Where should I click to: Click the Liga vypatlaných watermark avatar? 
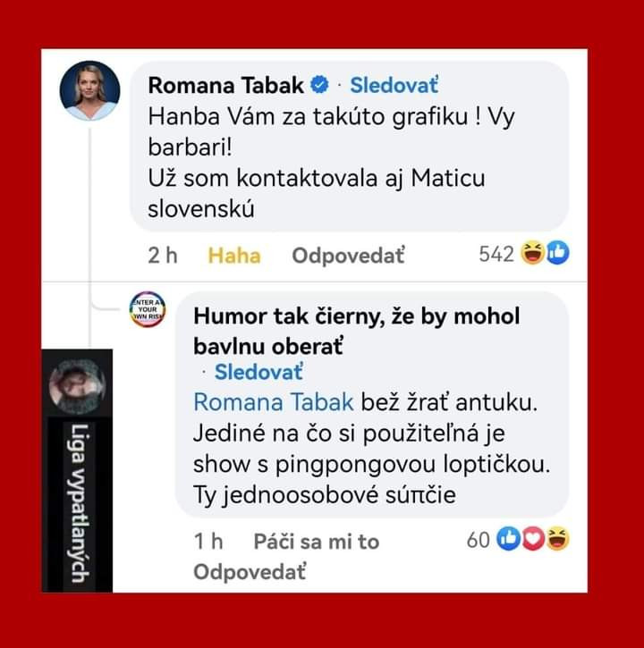click(77, 386)
